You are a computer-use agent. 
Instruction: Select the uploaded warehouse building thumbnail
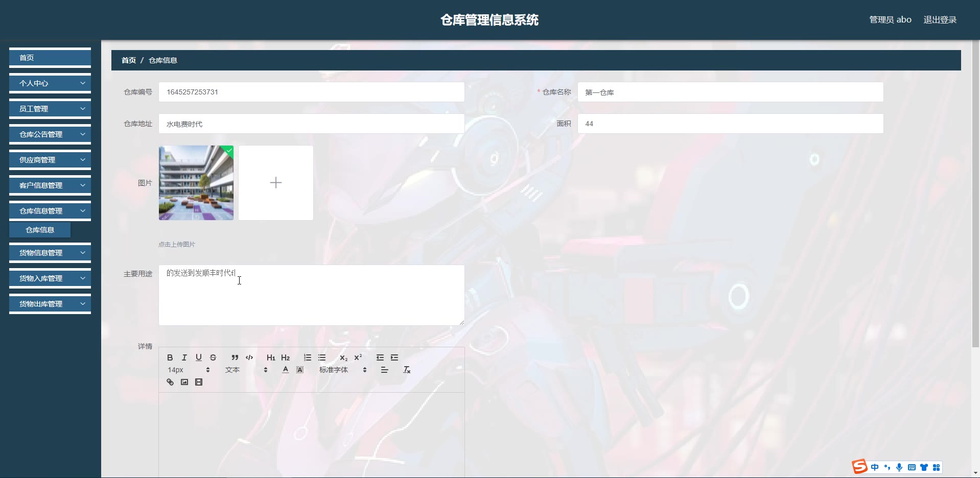196,183
